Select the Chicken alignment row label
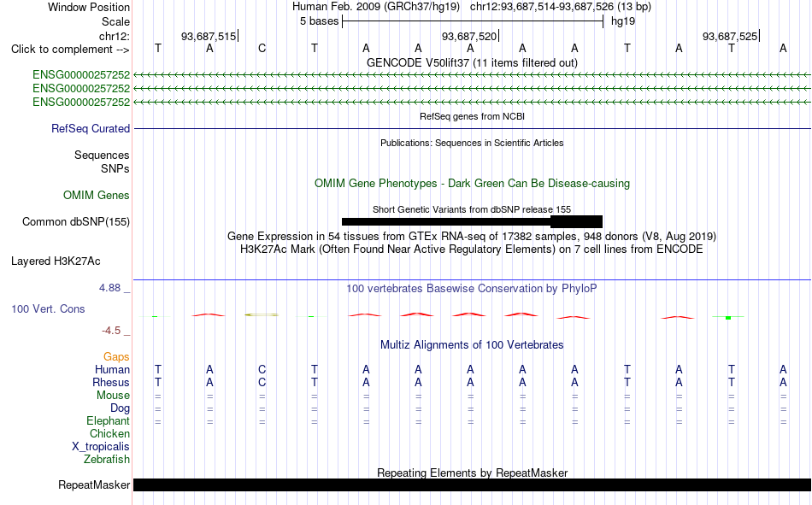 pos(109,433)
